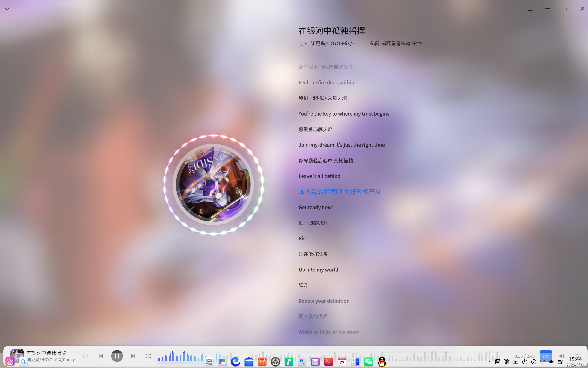This screenshot has height=368, width=588.
Task: Open the calendar showing 27 in dock
Action: [342, 362]
